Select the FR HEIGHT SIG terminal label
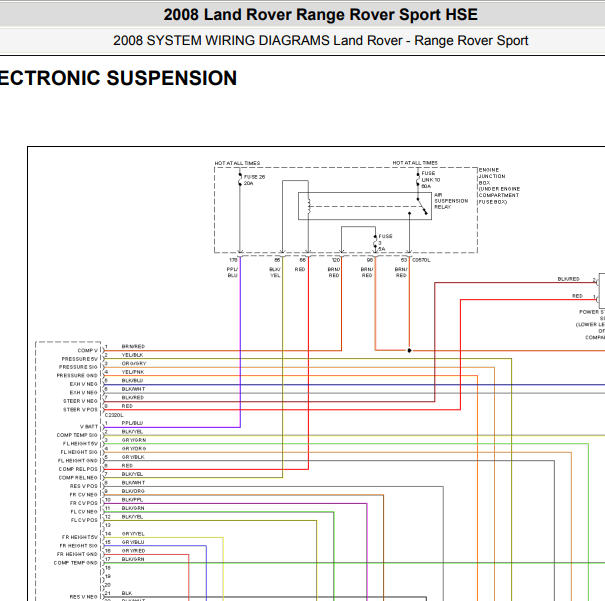The width and height of the screenshot is (605, 601). [79, 545]
